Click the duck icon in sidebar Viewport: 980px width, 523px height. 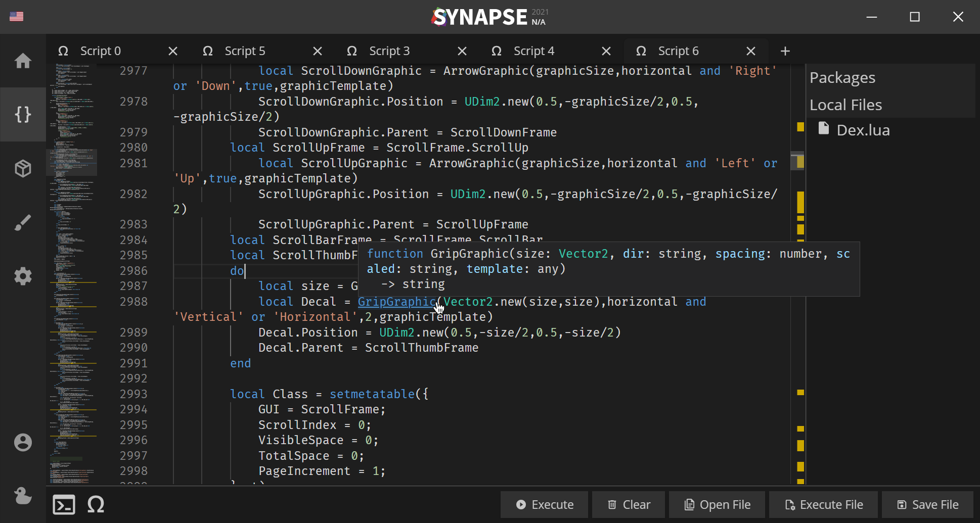click(23, 496)
